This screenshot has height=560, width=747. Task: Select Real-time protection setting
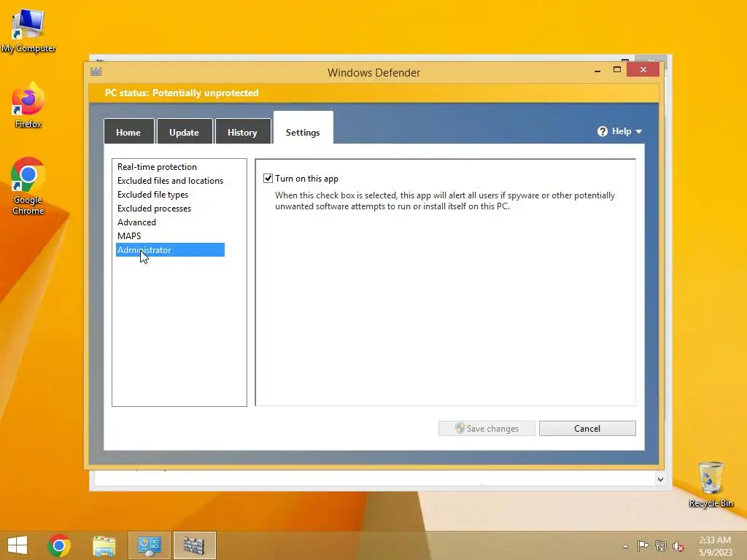pyautogui.click(x=158, y=167)
